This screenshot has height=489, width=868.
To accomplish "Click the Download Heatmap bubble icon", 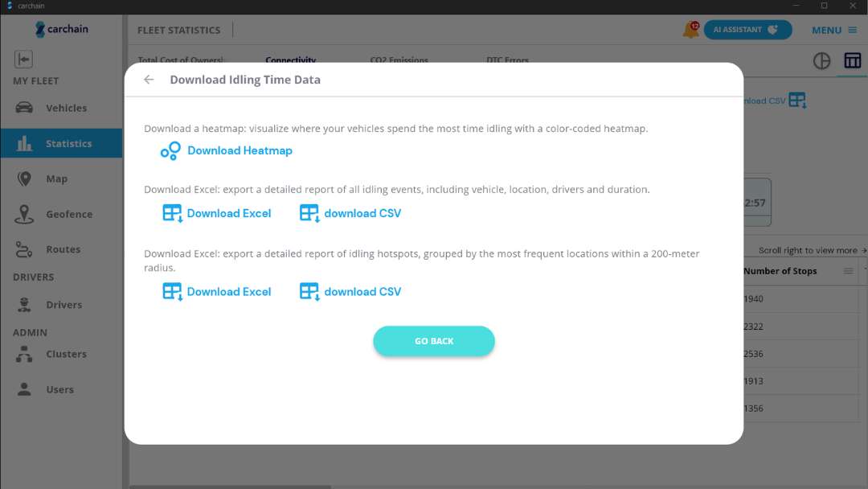I will point(170,151).
